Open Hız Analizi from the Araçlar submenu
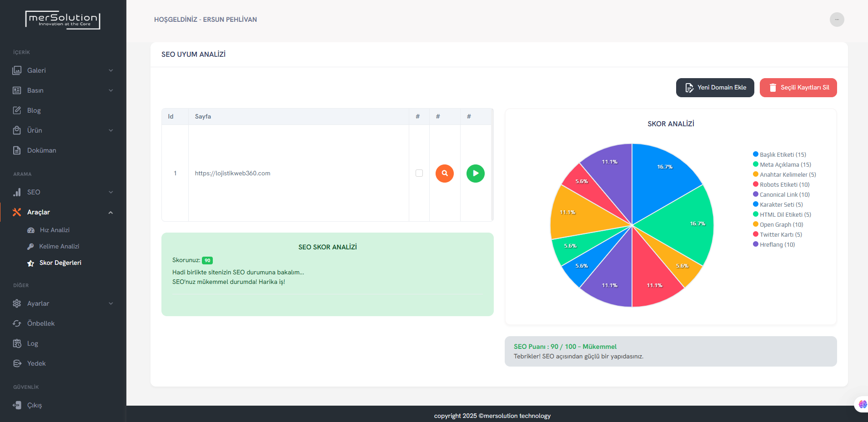This screenshot has width=868, height=422. click(x=55, y=230)
